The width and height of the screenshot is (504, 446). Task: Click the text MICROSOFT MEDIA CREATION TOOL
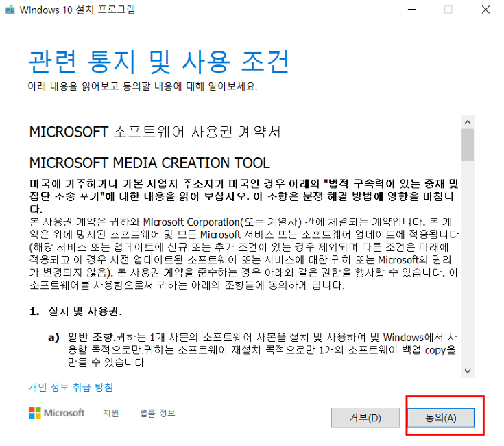pos(149,163)
